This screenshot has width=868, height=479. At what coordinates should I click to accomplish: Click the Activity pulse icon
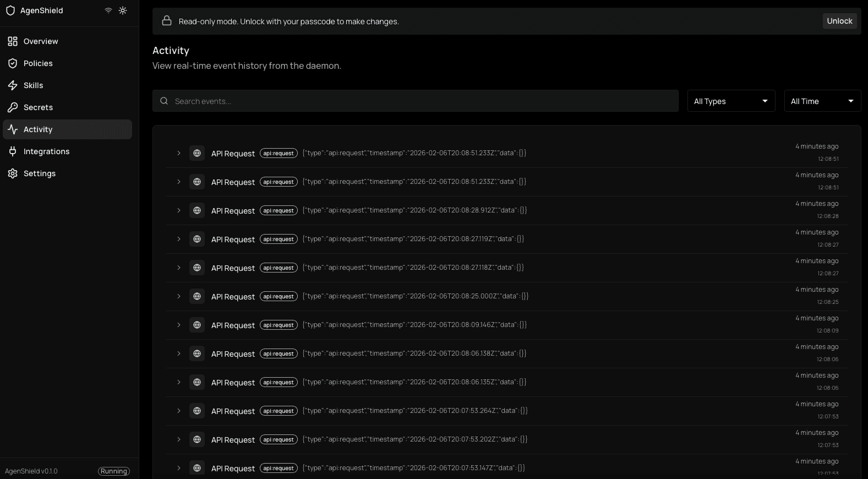pyautogui.click(x=13, y=129)
